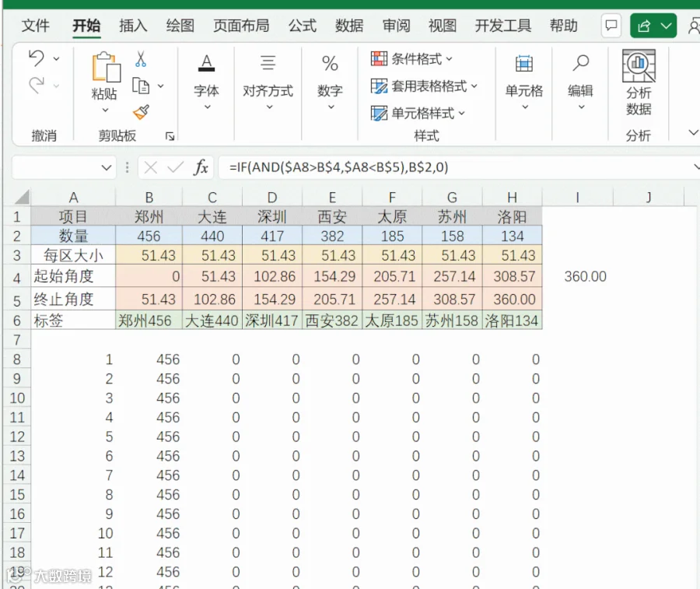Click the Redo arrow icon
This screenshot has height=589, width=700.
[37, 84]
